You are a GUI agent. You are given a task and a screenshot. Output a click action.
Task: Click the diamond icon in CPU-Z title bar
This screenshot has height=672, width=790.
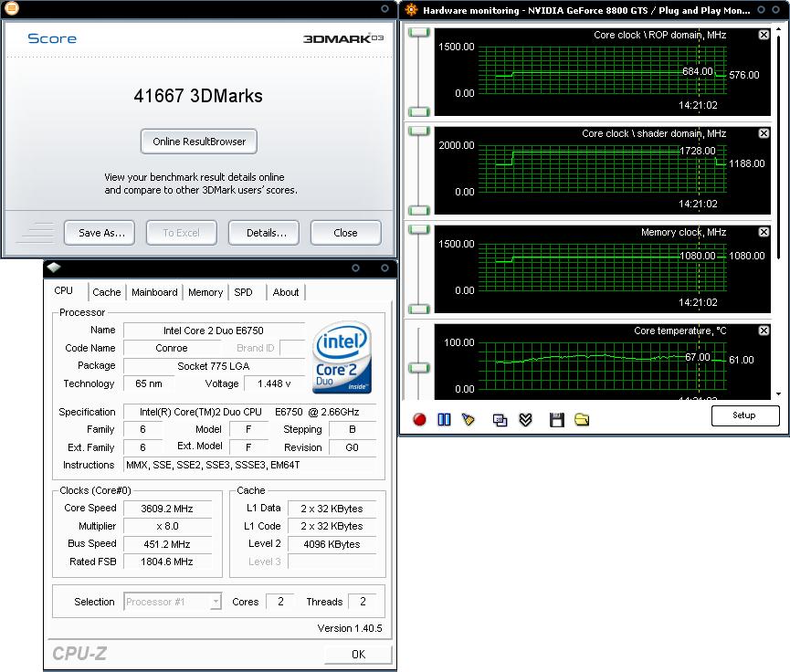tap(55, 268)
